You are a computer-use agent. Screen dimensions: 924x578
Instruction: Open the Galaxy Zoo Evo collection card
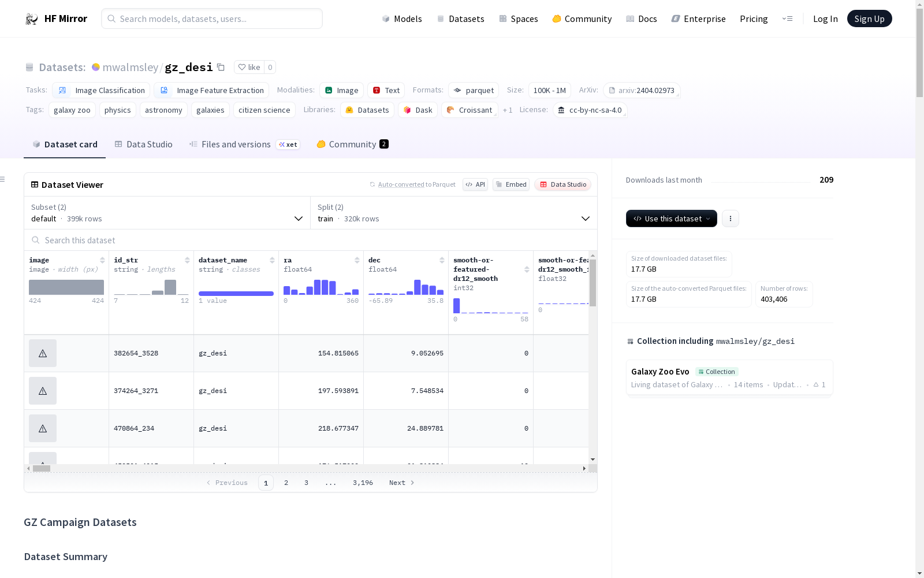point(729,377)
